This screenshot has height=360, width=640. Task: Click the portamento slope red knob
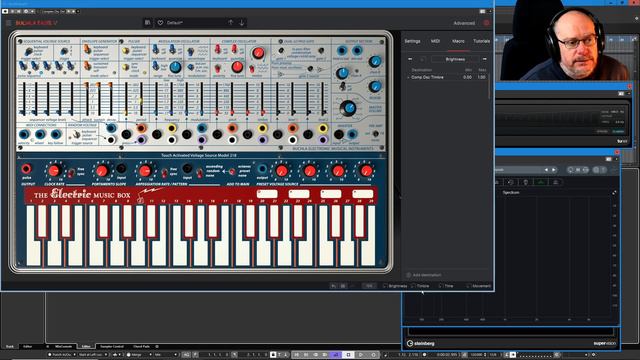[x=102, y=171]
